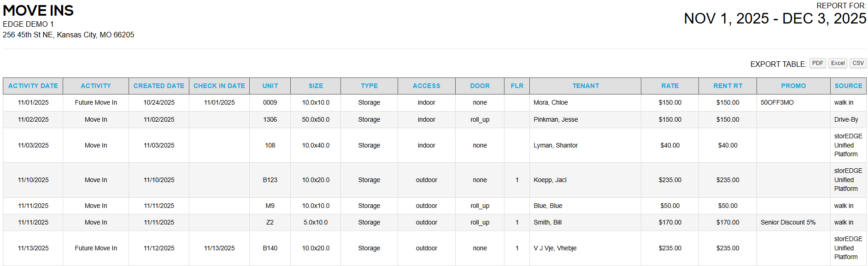This screenshot has width=868, height=266.
Task: Sort by Source column header
Action: (x=848, y=86)
